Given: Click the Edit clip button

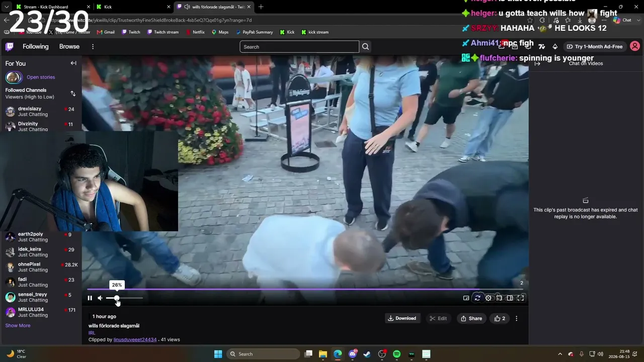Looking at the screenshot, I should 438,318.
